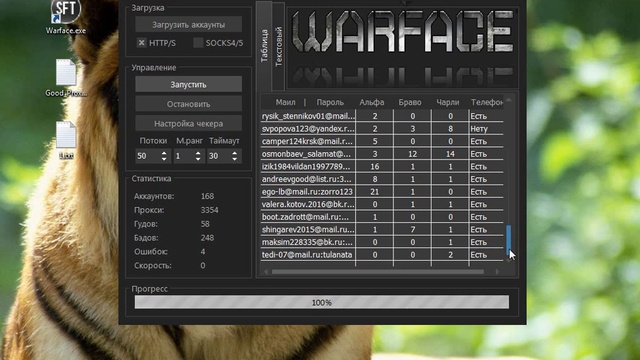Sort by the Альфа column header
Viewport: 640px width, 360px height.
coord(372,102)
